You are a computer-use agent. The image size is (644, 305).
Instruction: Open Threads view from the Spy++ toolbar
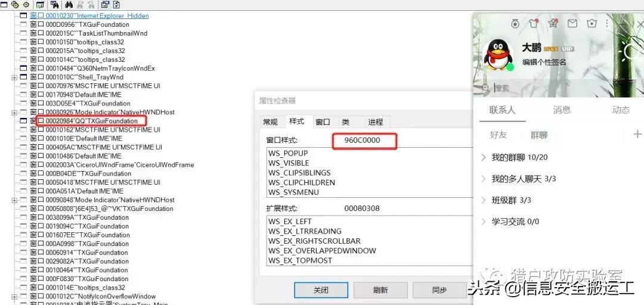[x=26, y=5]
